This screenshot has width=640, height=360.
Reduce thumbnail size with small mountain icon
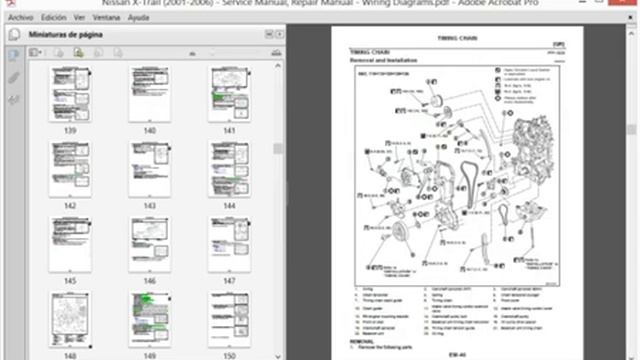(x=192, y=53)
